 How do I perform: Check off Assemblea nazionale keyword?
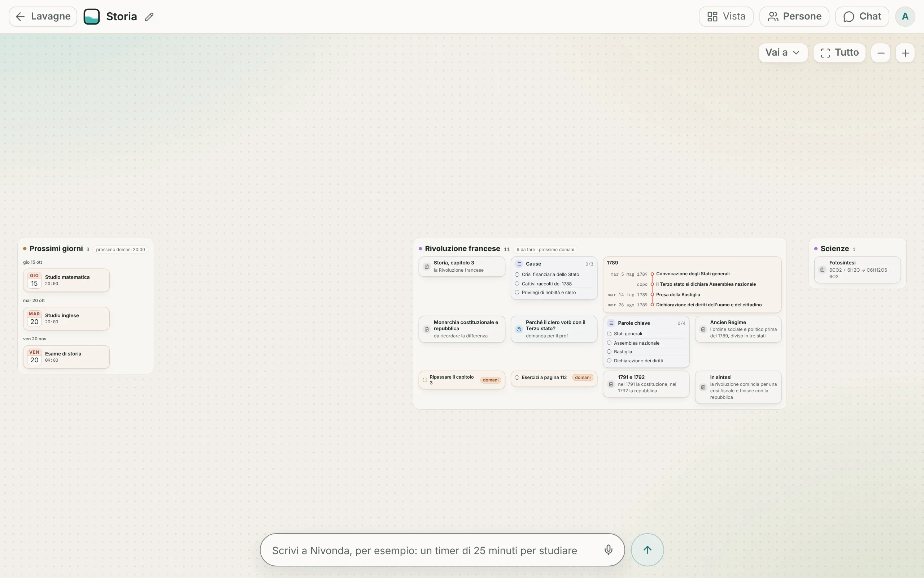pyautogui.click(x=609, y=343)
